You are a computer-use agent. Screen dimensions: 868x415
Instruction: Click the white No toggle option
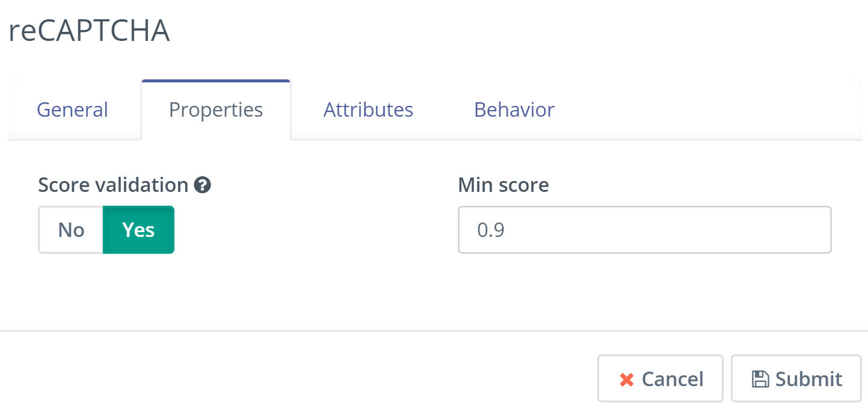pos(71,230)
